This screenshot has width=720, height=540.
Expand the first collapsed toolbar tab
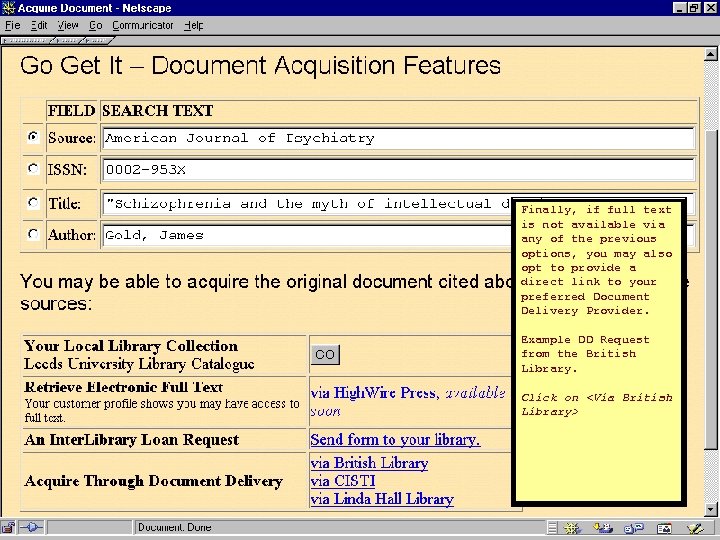click(28, 41)
